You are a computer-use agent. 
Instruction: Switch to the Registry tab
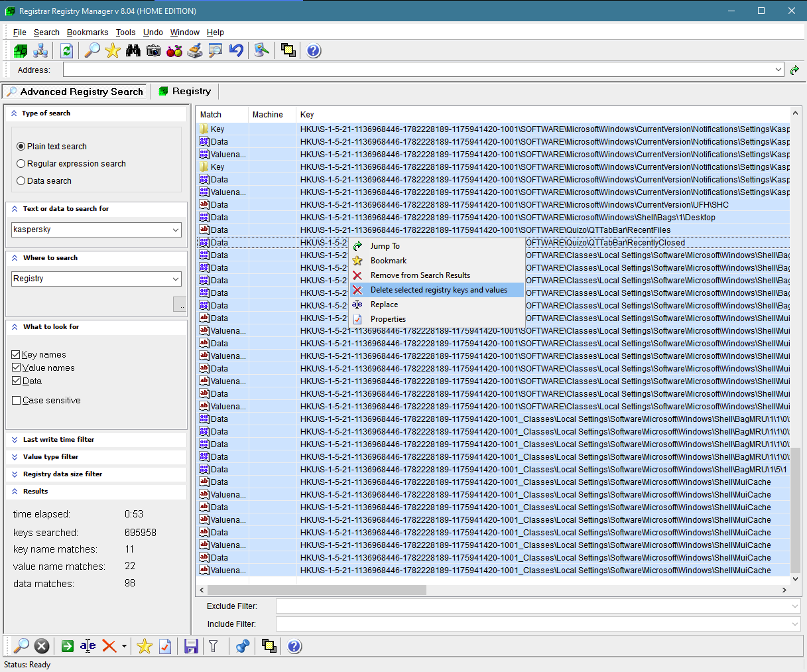[185, 92]
